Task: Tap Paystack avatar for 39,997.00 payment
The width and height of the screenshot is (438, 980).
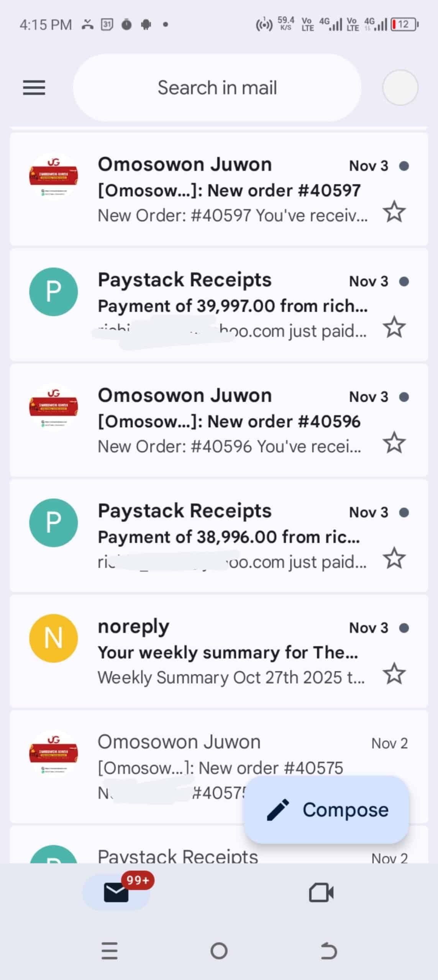Action: click(x=54, y=292)
